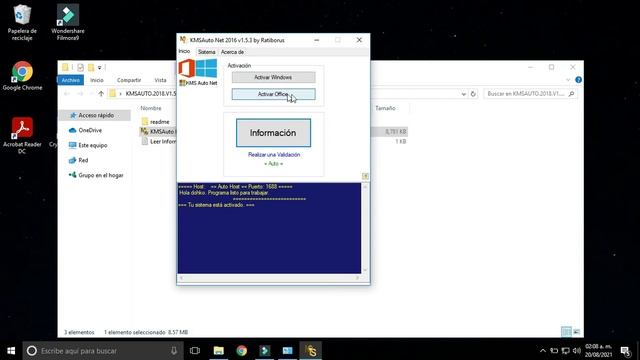Click the = Auto = mode link
Screen dimensions: 640x360
273,164
